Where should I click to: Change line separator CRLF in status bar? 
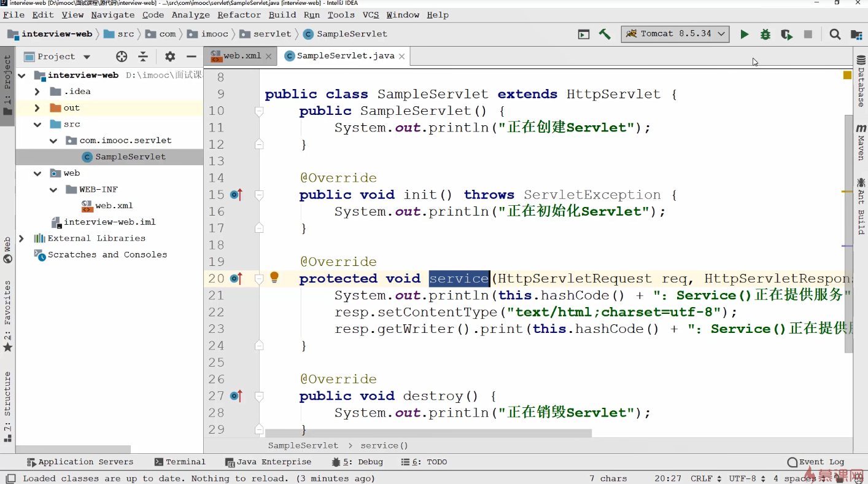[705, 478]
